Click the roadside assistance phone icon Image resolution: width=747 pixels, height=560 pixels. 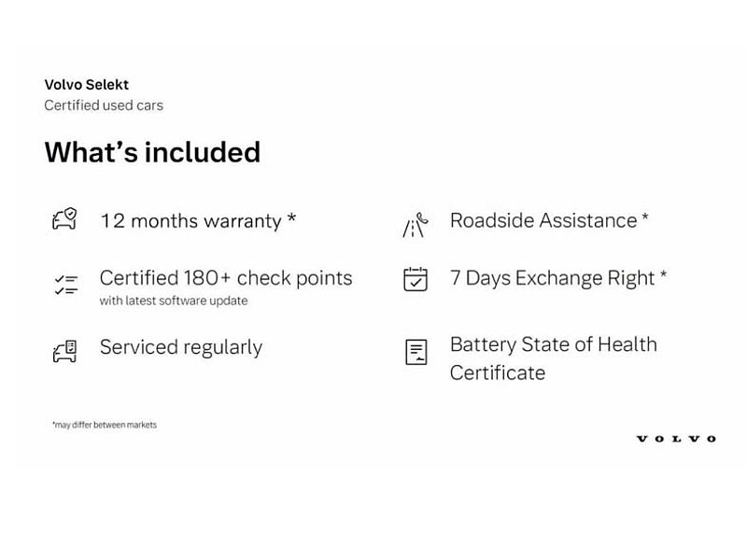[x=416, y=225]
